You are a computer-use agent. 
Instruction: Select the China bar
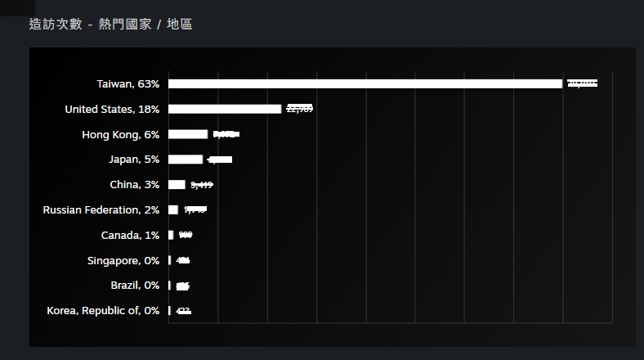(x=177, y=185)
